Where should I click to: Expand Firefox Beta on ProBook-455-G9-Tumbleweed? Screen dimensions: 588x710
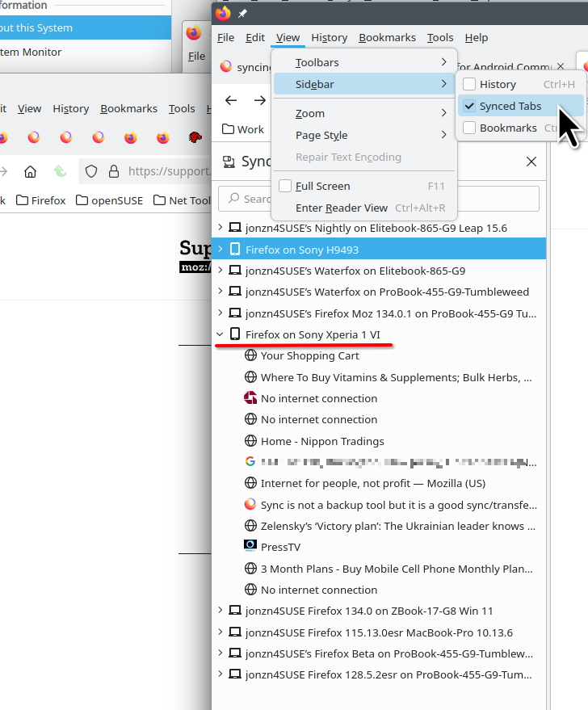pyautogui.click(x=220, y=653)
